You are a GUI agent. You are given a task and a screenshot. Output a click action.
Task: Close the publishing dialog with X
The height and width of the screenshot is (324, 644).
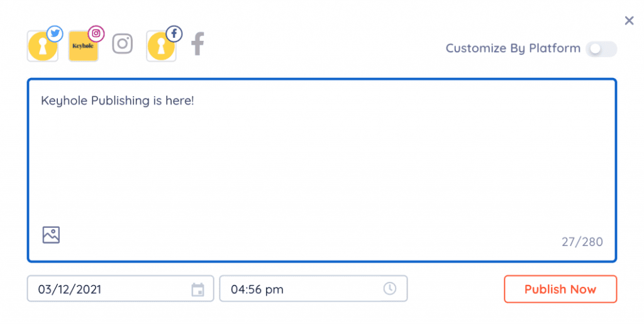(x=629, y=21)
